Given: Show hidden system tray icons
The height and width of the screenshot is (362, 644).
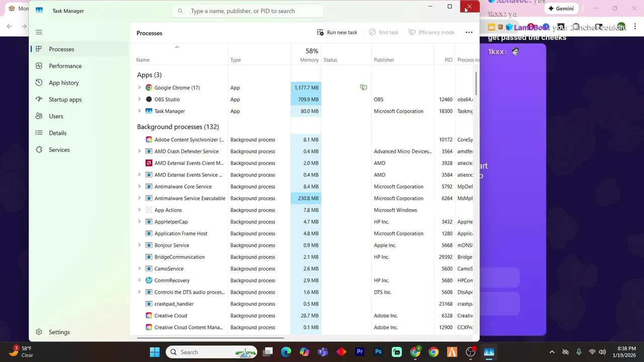Looking at the screenshot, I should [x=552, y=352].
